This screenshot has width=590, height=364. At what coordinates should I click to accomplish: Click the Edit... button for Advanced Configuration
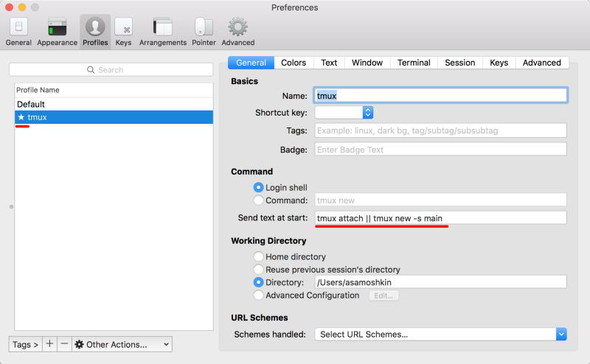[383, 295]
